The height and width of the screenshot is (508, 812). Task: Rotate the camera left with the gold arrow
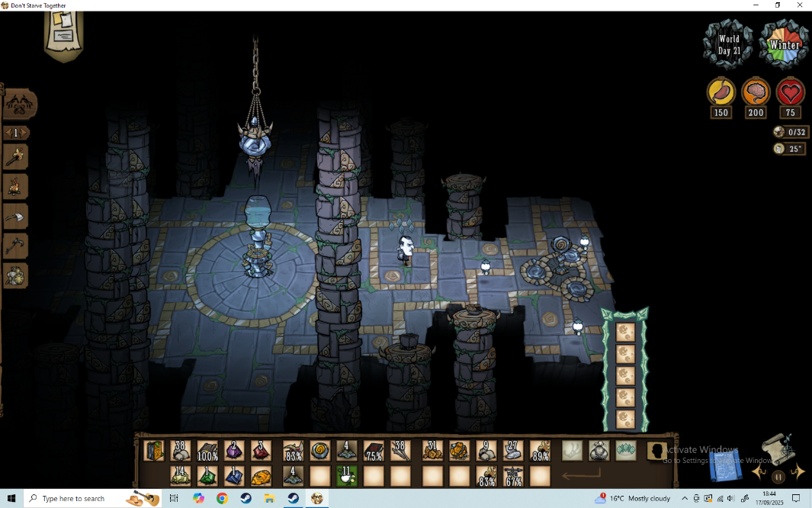tap(759, 471)
